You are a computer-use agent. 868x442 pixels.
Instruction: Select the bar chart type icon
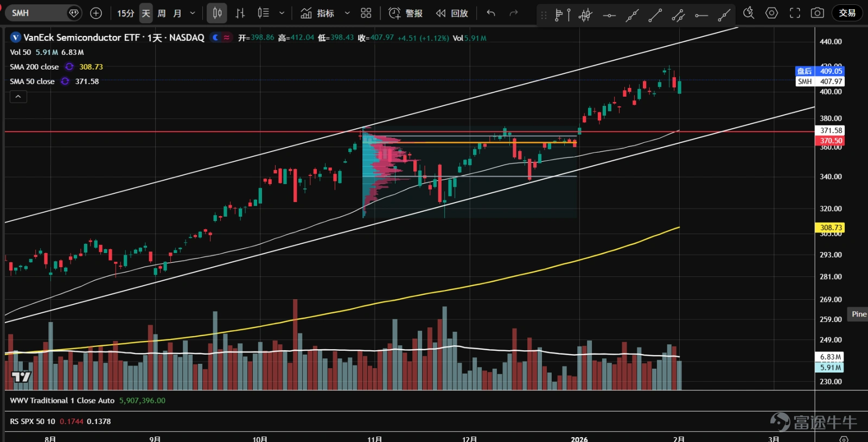(240, 13)
